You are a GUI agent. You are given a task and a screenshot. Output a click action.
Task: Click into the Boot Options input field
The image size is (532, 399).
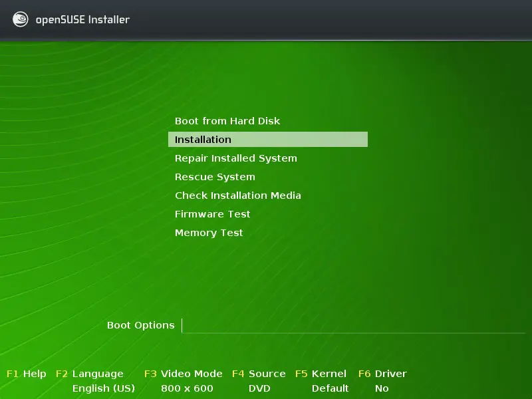[354, 326]
